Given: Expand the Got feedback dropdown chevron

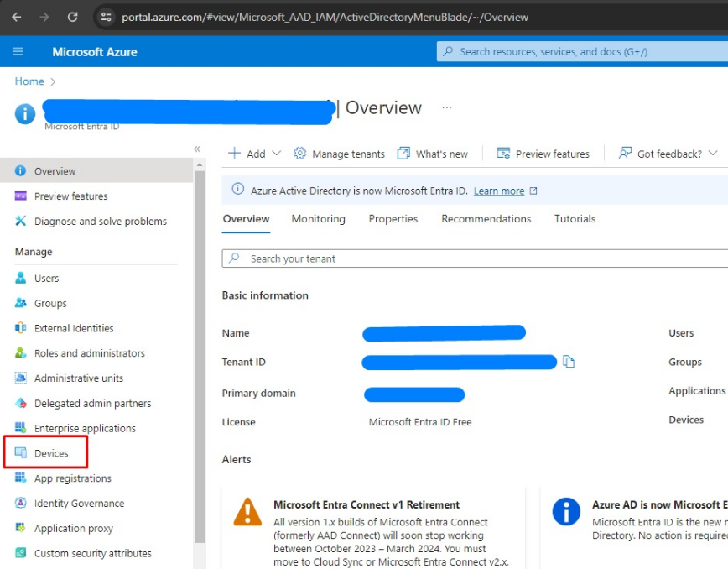Looking at the screenshot, I should click(713, 154).
